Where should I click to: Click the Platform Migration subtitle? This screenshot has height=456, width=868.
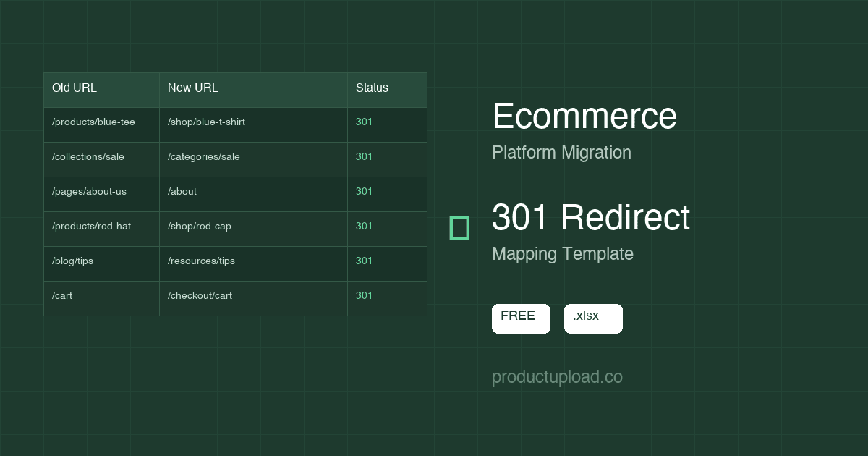[x=561, y=153]
